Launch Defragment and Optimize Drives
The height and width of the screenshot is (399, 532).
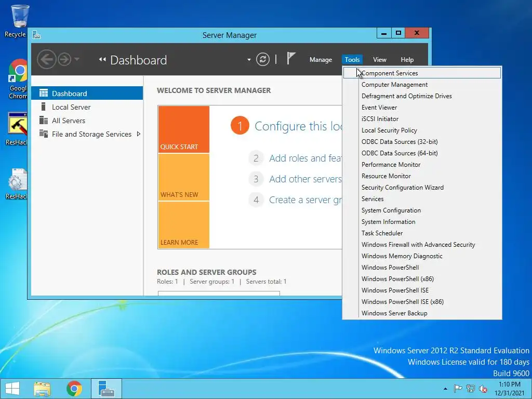coord(422,96)
